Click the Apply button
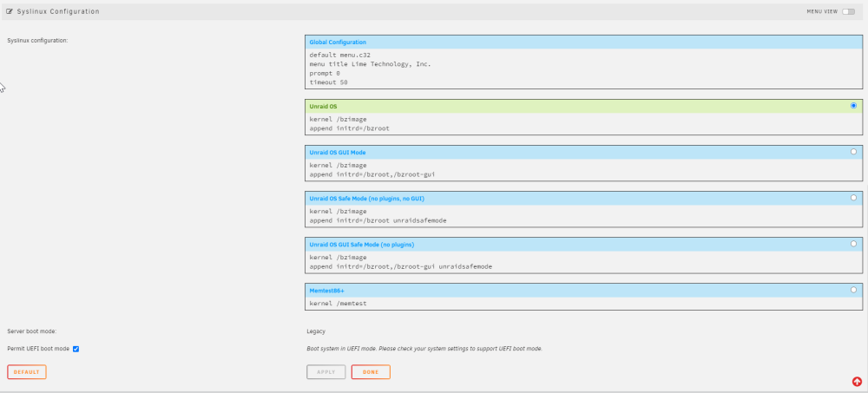Viewport: 868px width, 393px height. tap(326, 372)
